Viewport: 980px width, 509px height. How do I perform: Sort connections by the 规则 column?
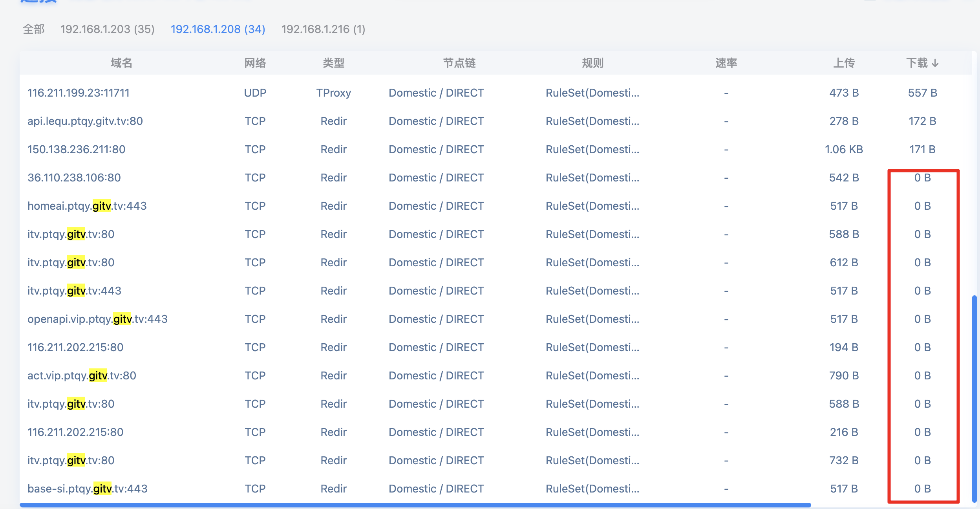pyautogui.click(x=592, y=63)
